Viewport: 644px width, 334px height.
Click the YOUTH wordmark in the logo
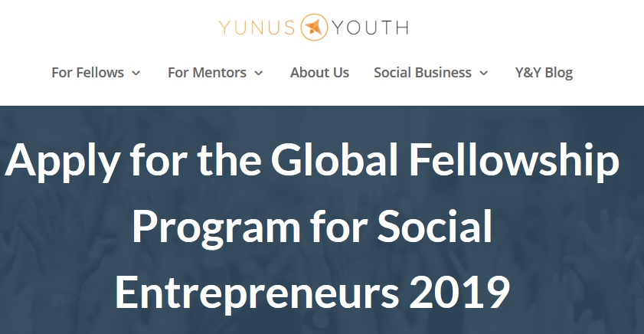pyautogui.click(x=371, y=28)
